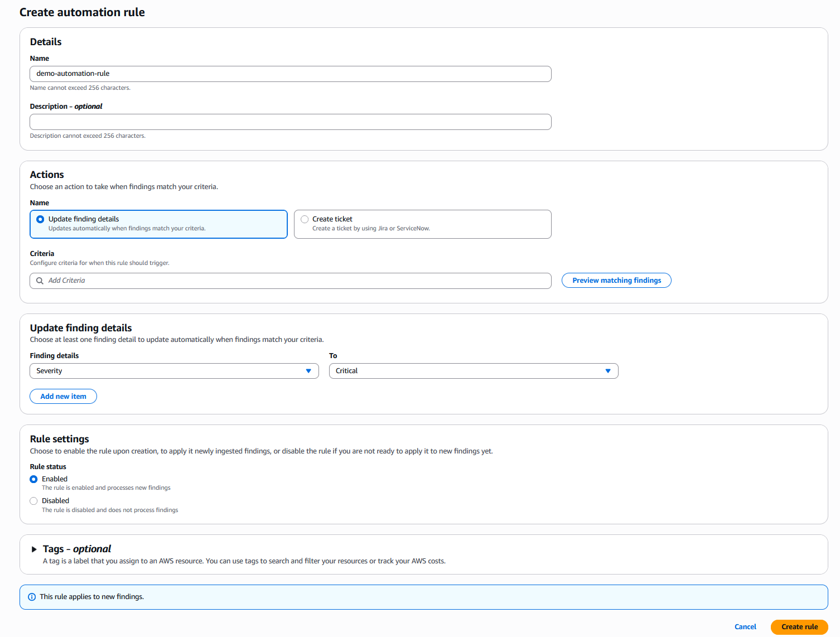Click Add new item button
Viewport: 840px width, 637px height.
pos(63,397)
